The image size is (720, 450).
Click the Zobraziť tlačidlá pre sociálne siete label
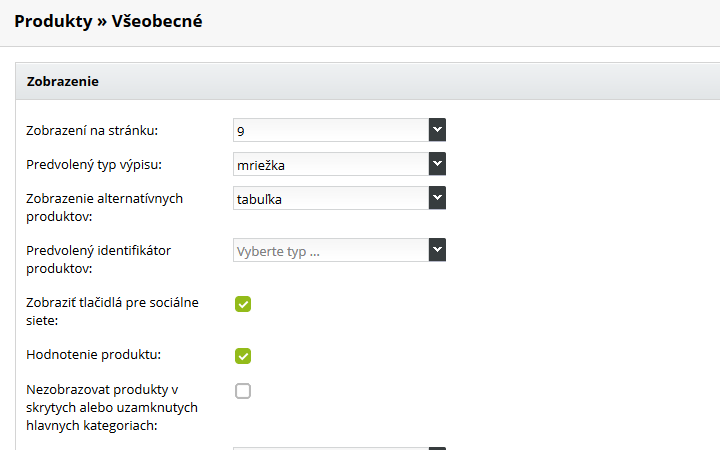[112, 311]
